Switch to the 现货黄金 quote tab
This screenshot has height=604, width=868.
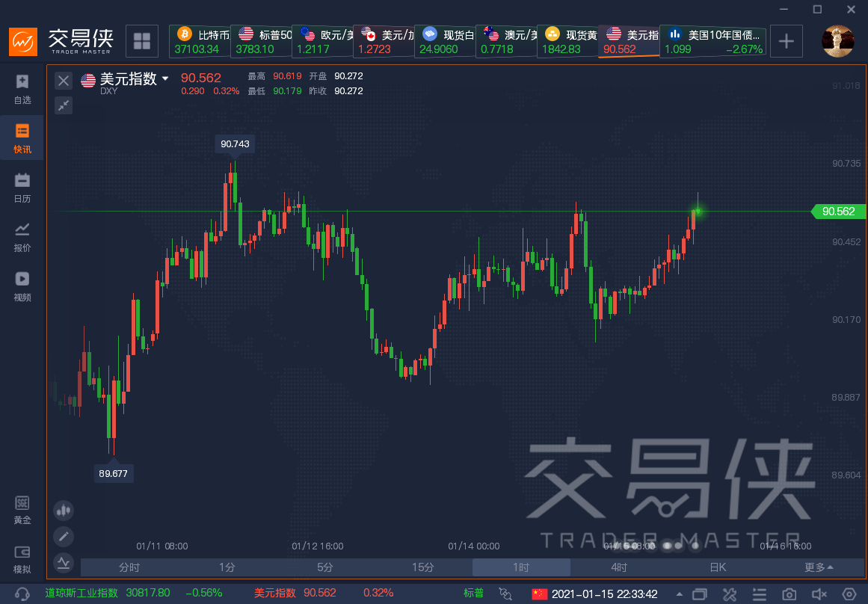coord(567,41)
